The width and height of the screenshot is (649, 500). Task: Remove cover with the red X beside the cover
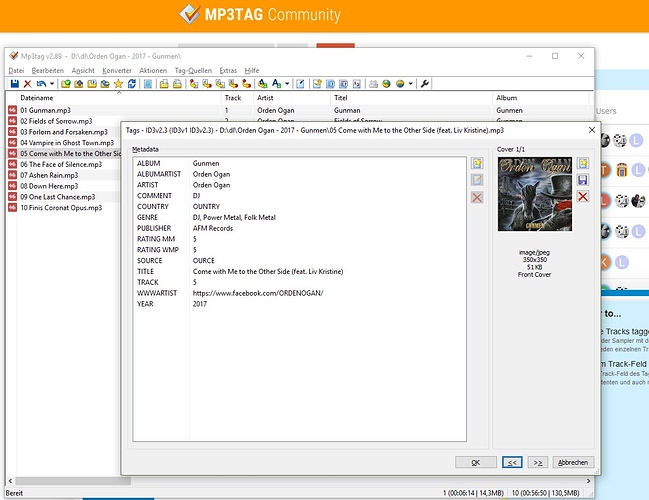[583, 197]
